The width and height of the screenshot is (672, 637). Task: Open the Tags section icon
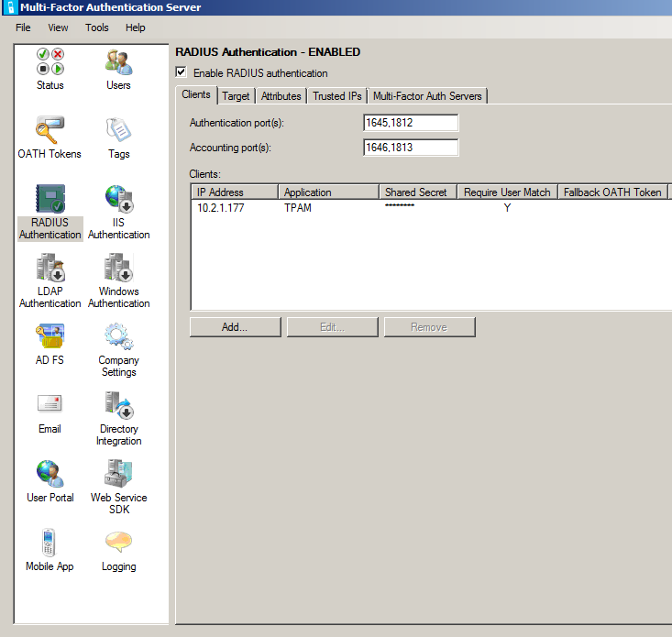[x=118, y=129]
